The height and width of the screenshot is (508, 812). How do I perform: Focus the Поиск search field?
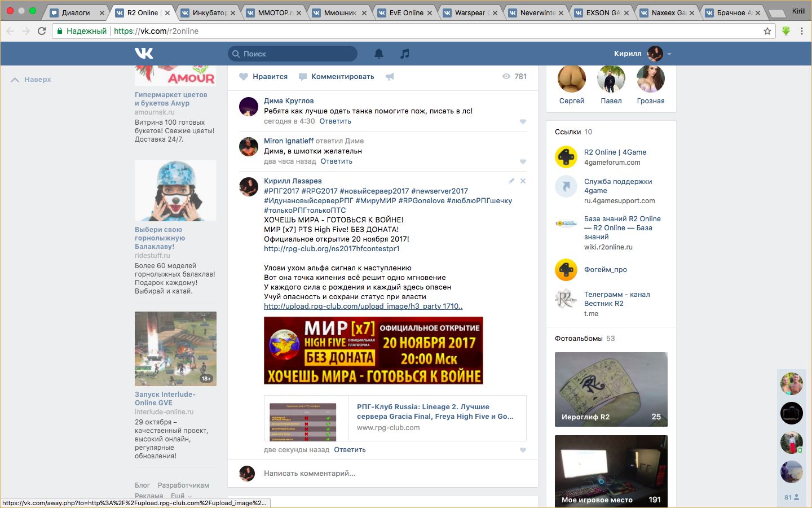pyautogui.click(x=293, y=54)
